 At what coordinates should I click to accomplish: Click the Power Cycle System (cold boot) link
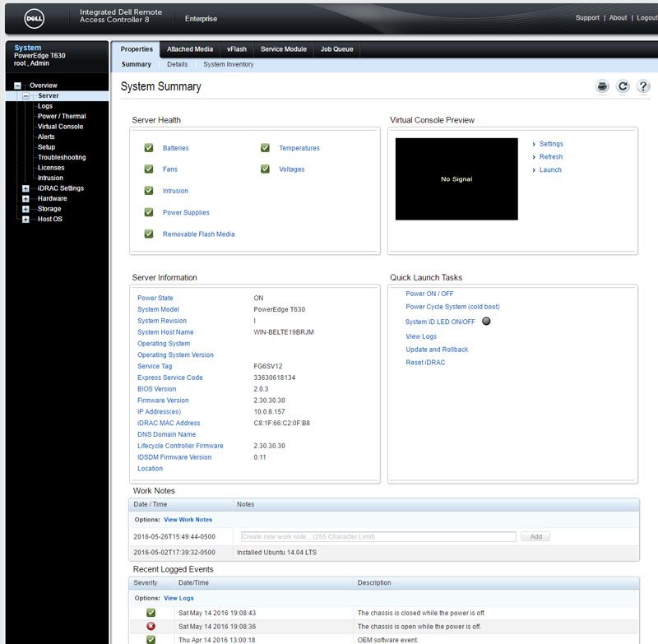[x=452, y=307]
